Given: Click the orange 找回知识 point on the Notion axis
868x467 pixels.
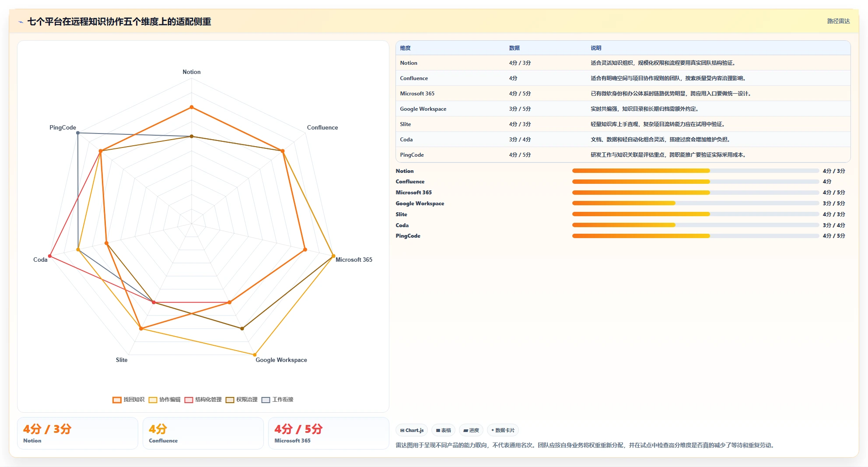Looking at the screenshot, I should pyautogui.click(x=191, y=107).
